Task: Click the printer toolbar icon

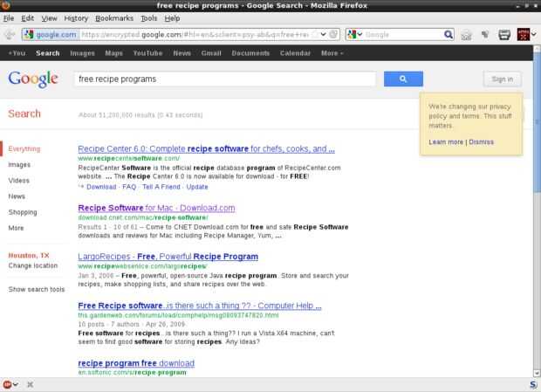Action: click(504, 35)
